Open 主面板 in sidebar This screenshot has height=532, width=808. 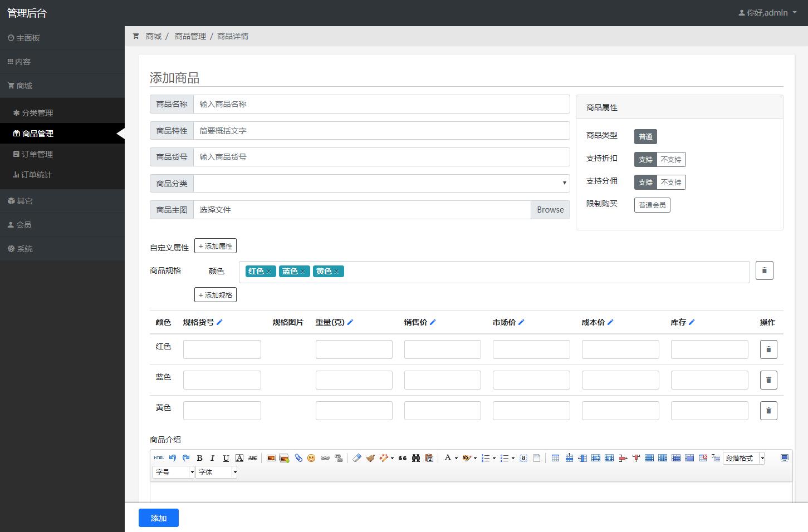62,38
